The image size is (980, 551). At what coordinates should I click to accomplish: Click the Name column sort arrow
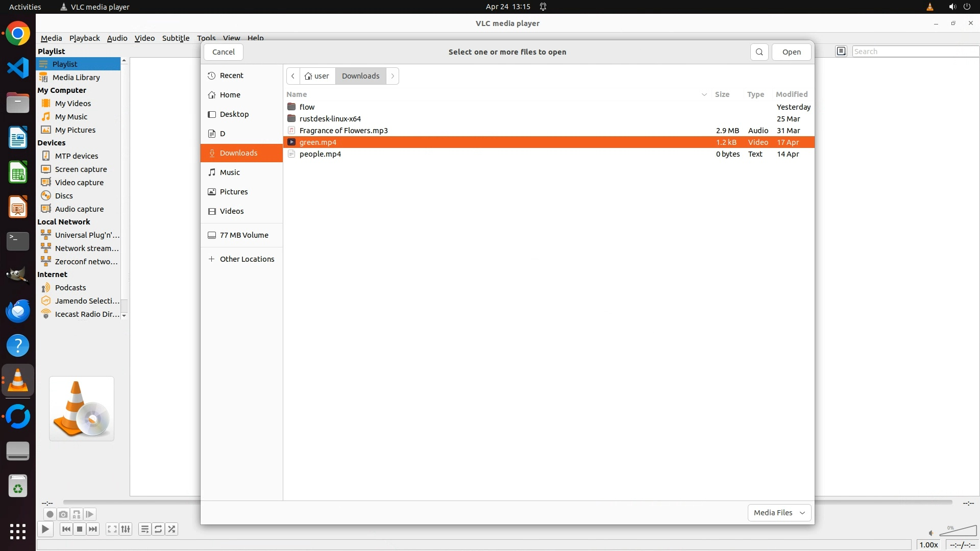point(704,94)
